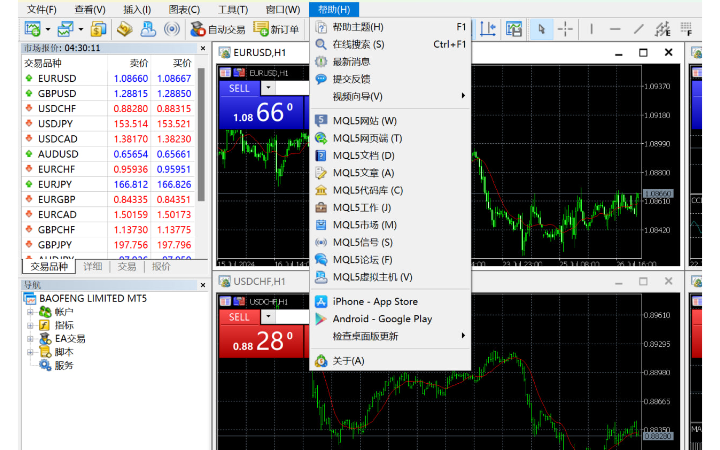
Task: Toggle the Market Watch gold dollar icon
Action: coord(98,29)
